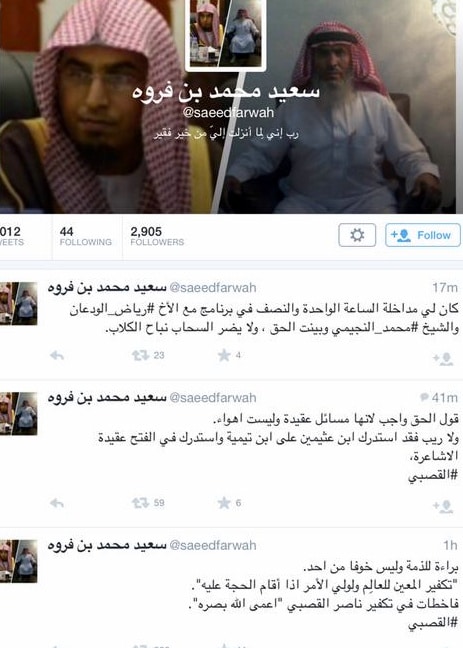Click the add-user icon on the 17m tweet
The height and width of the screenshot is (648, 463).
click(443, 358)
